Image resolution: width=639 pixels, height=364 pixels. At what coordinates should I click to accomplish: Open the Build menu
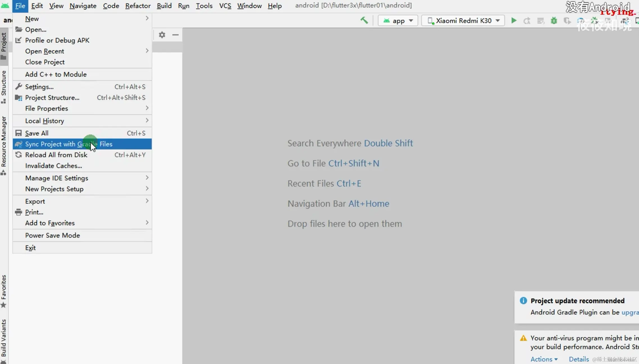164,6
